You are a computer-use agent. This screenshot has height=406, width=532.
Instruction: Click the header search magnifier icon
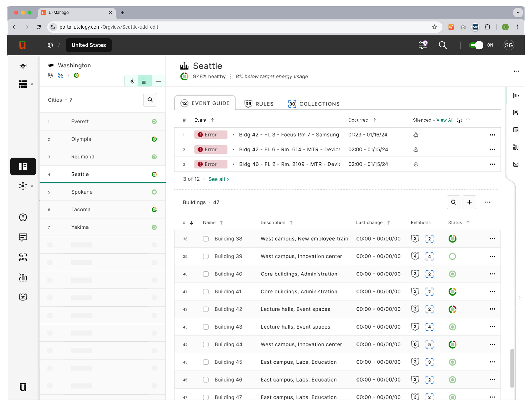tap(443, 45)
